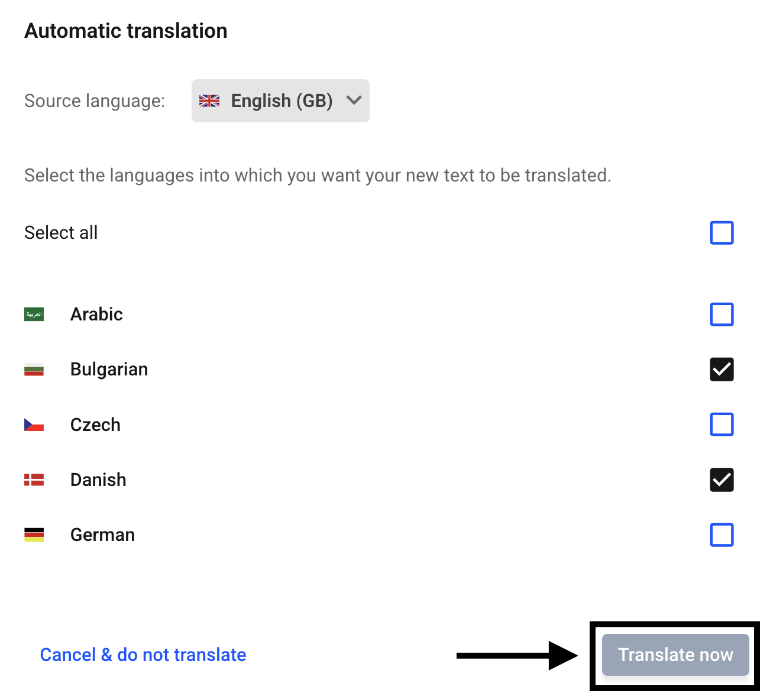The width and height of the screenshot is (770, 700).
Task: Open the English (GB) source language dropdown
Action: click(x=281, y=101)
